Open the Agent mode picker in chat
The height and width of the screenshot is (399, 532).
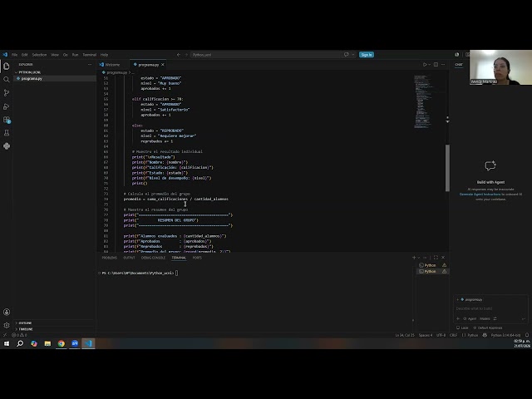click(470, 318)
